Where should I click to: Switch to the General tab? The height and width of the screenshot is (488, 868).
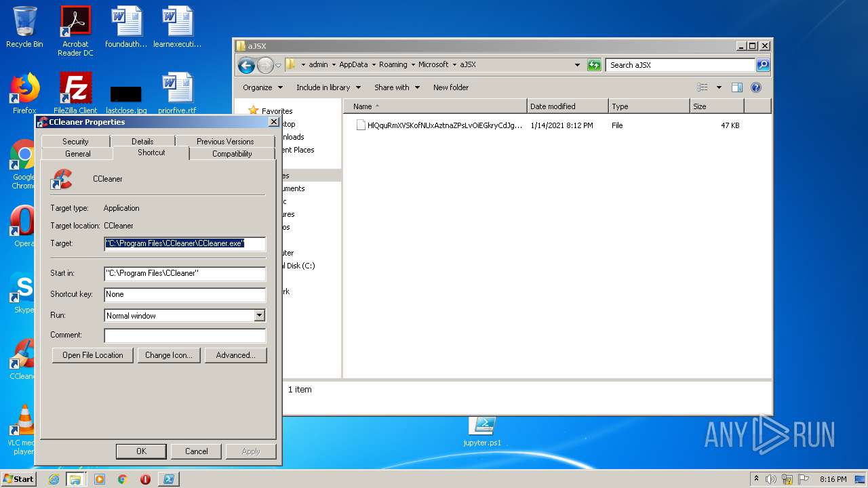click(x=78, y=154)
